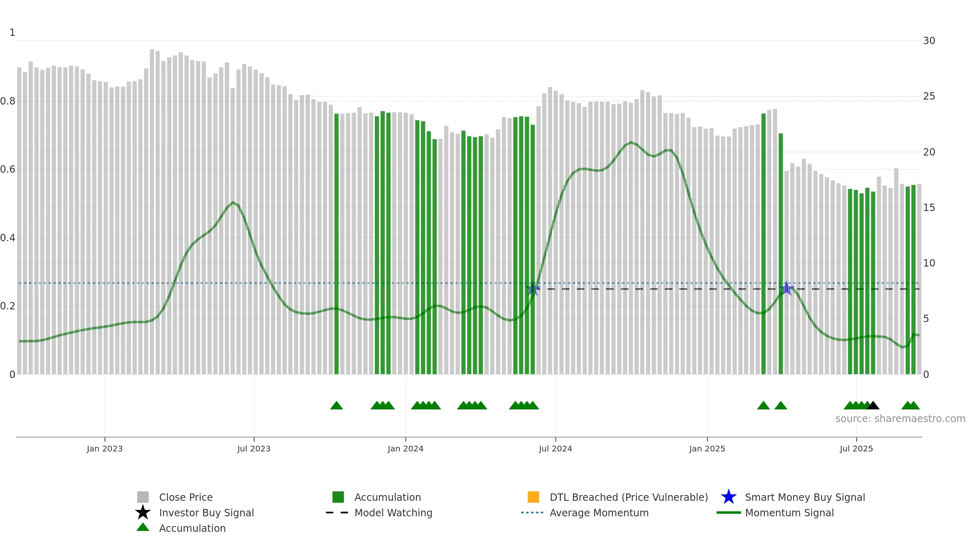
Task: Click the first green accumulation triangle after Jul 2023
Action: [x=336, y=405]
